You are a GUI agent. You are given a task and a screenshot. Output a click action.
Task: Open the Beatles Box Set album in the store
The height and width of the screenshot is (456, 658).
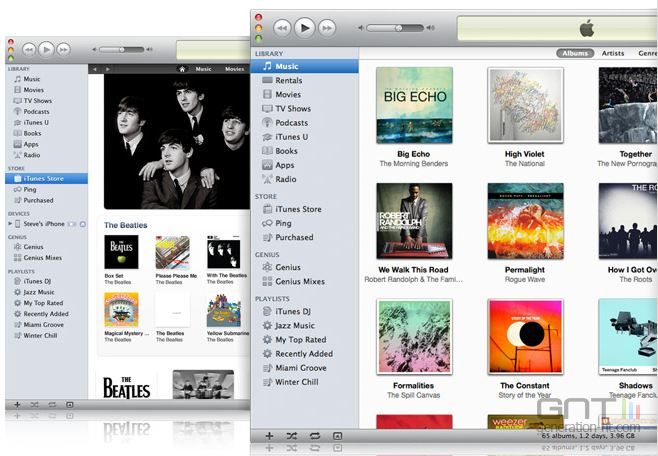coord(121,252)
